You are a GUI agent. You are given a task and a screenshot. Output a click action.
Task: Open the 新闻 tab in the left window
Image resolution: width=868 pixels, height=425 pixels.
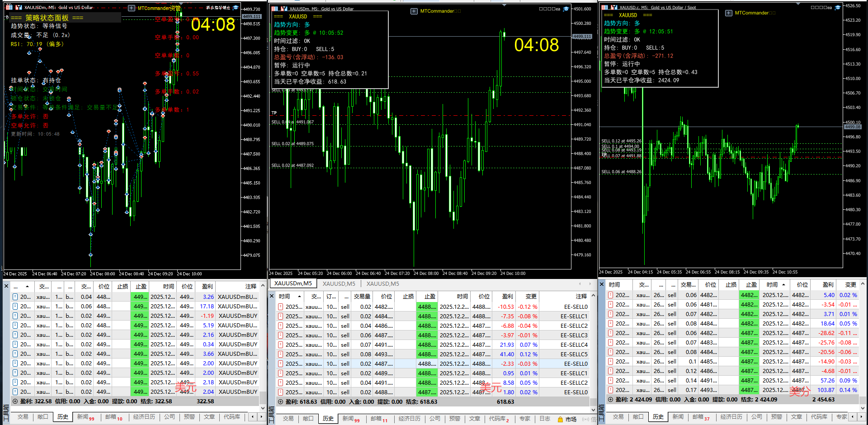tap(85, 417)
